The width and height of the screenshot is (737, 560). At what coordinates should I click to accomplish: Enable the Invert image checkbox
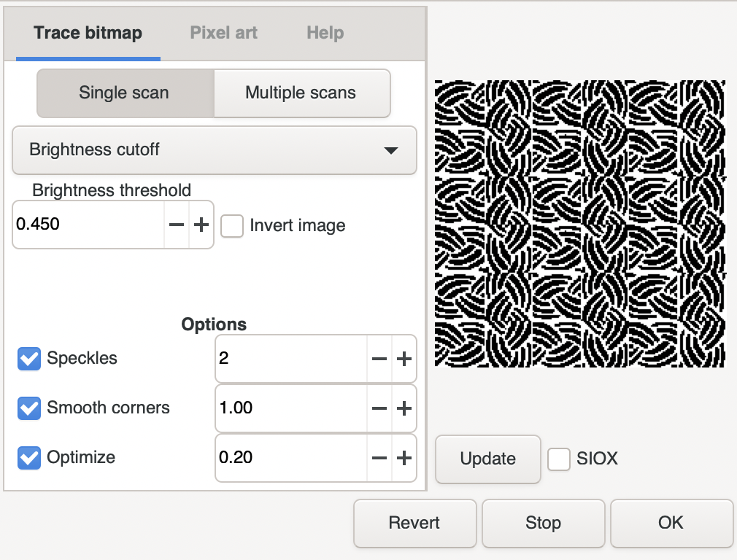(232, 225)
